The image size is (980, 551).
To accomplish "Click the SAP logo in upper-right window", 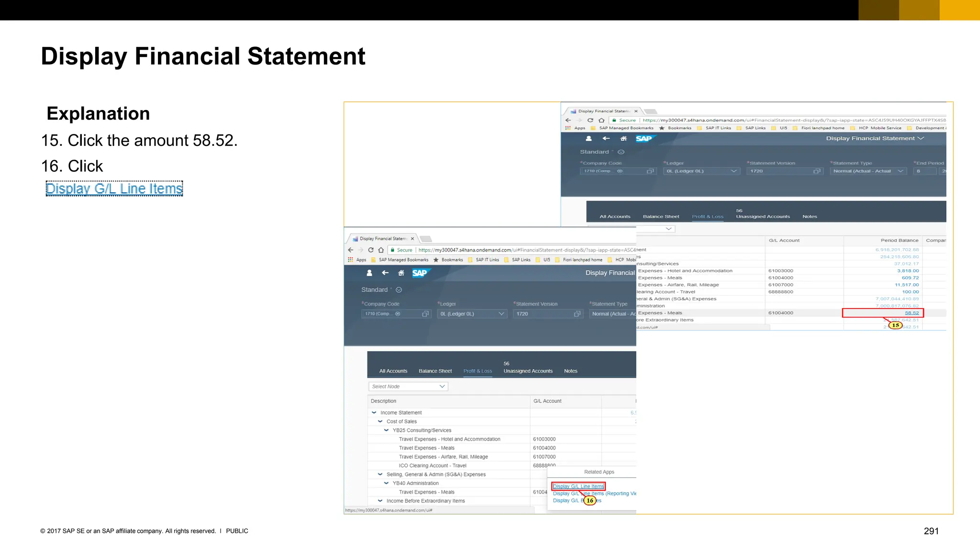I will [x=645, y=138].
